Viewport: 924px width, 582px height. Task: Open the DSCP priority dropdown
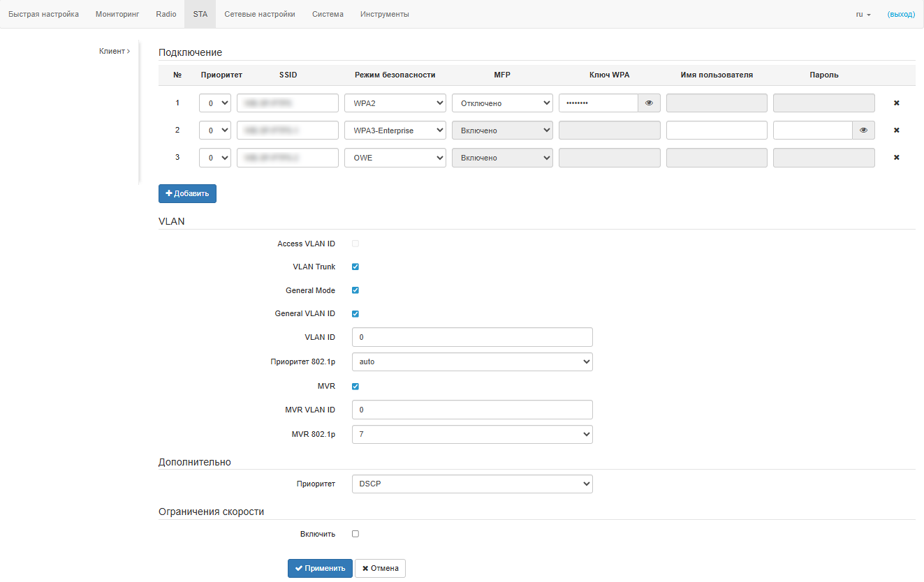(472, 484)
